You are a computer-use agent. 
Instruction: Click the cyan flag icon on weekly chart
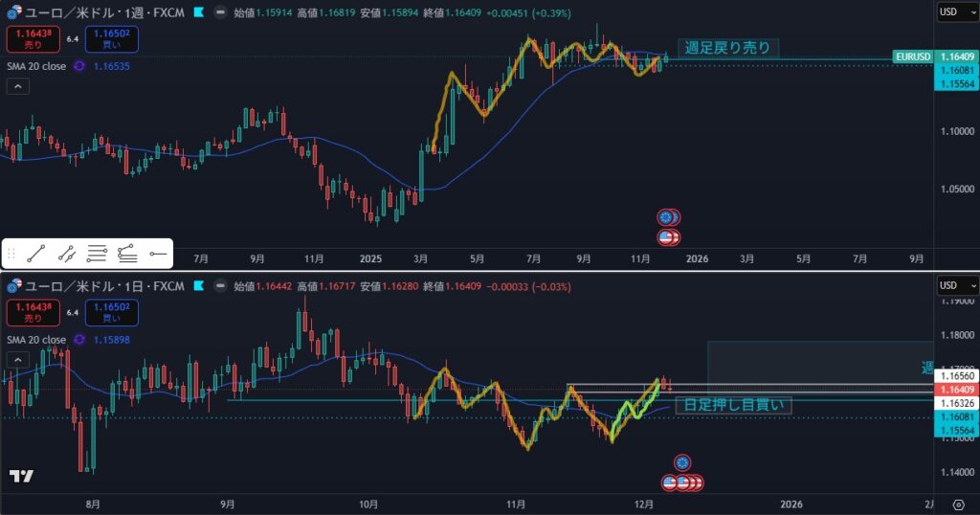pyautogui.click(x=198, y=13)
